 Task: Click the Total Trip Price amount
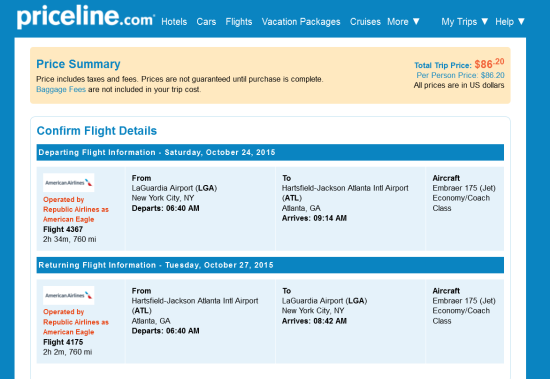[489, 64]
